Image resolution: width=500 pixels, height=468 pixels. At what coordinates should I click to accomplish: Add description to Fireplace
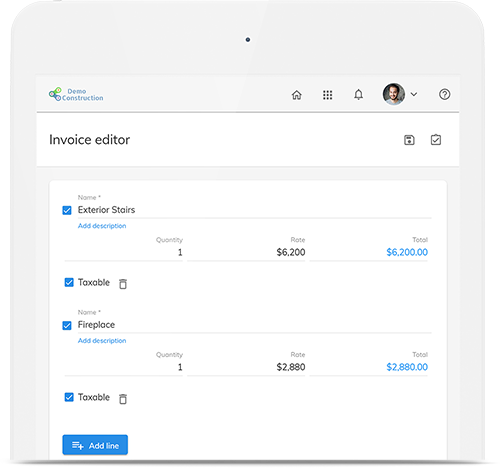[x=102, y=341]
